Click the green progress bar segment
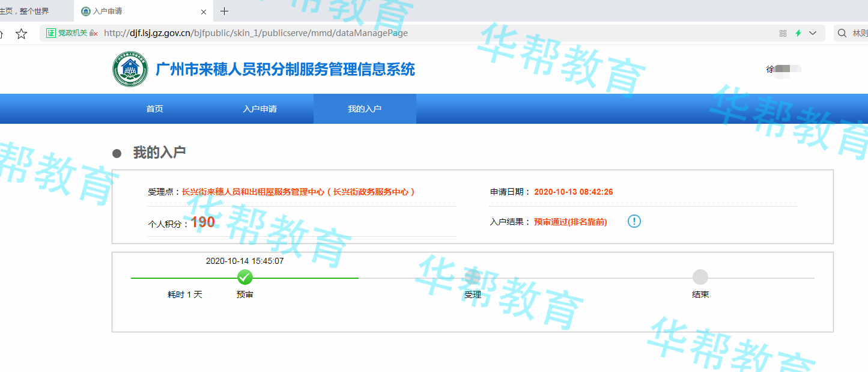868x372 pixels. point(244,278)
